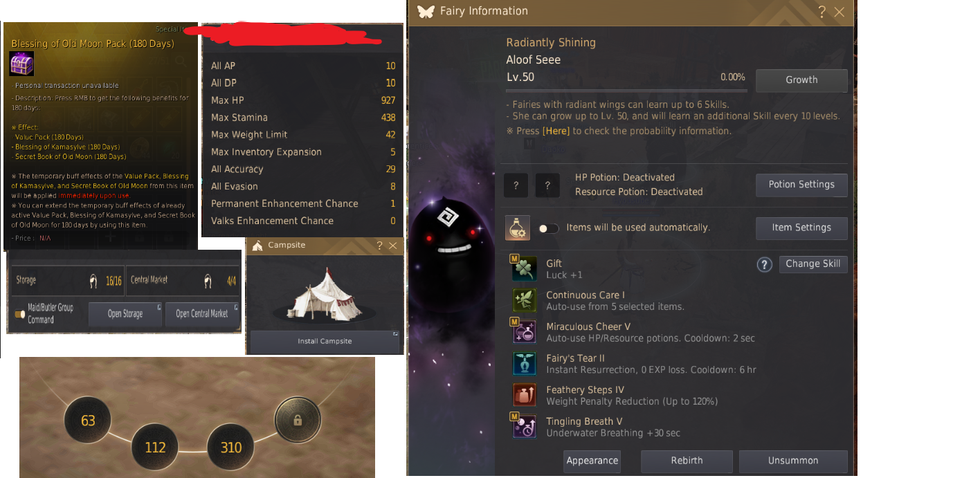The height and width of the screenshot is (478, 980).
Task: Click the Change Skill button
Action: 813,264
